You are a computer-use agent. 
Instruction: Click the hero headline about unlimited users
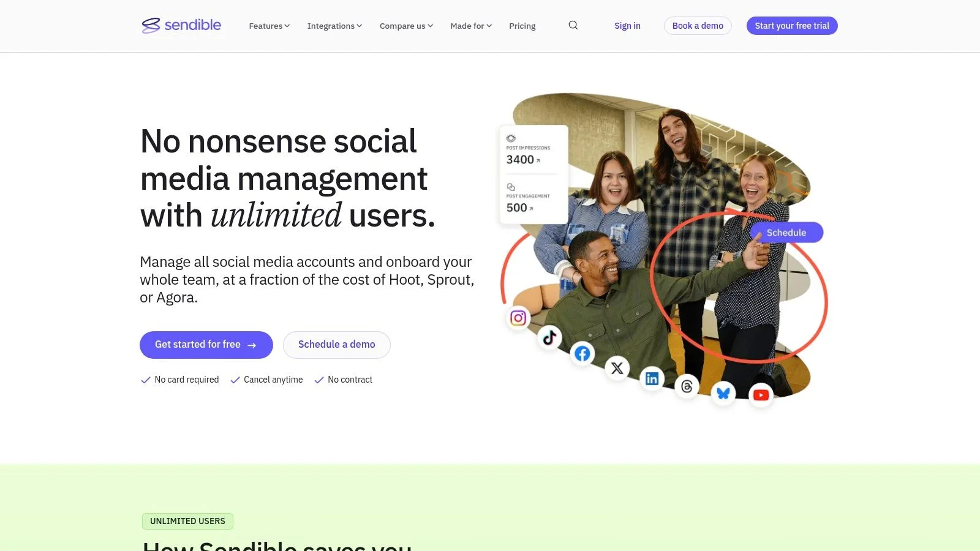pos(288,178)
